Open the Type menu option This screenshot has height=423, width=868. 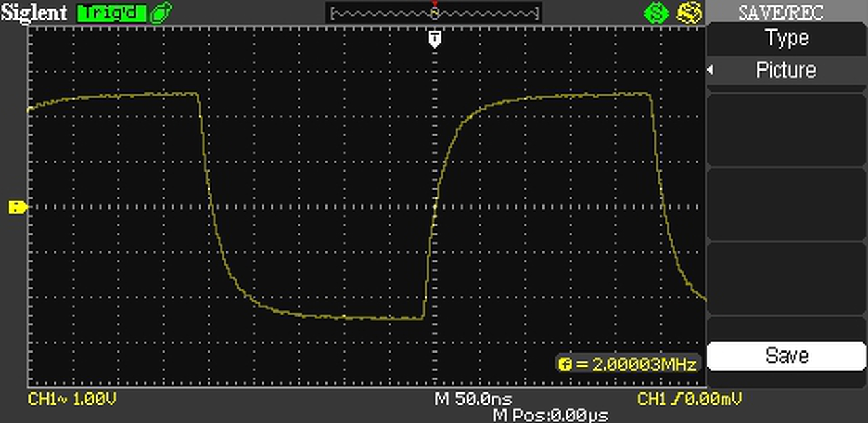(787, 37)
